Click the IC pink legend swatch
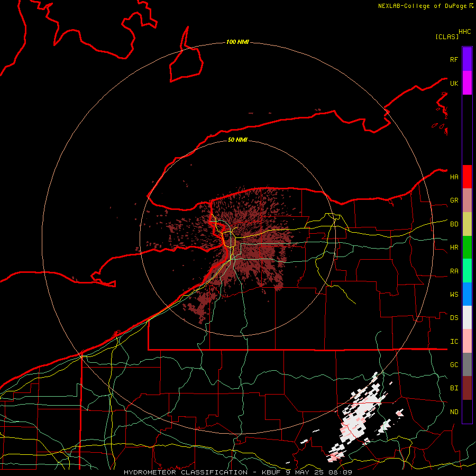Screen dimensions: 476x476 point(467,341)
